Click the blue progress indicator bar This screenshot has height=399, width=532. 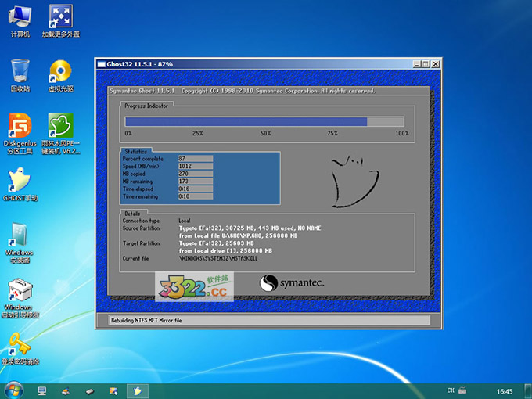click(246, 121)
